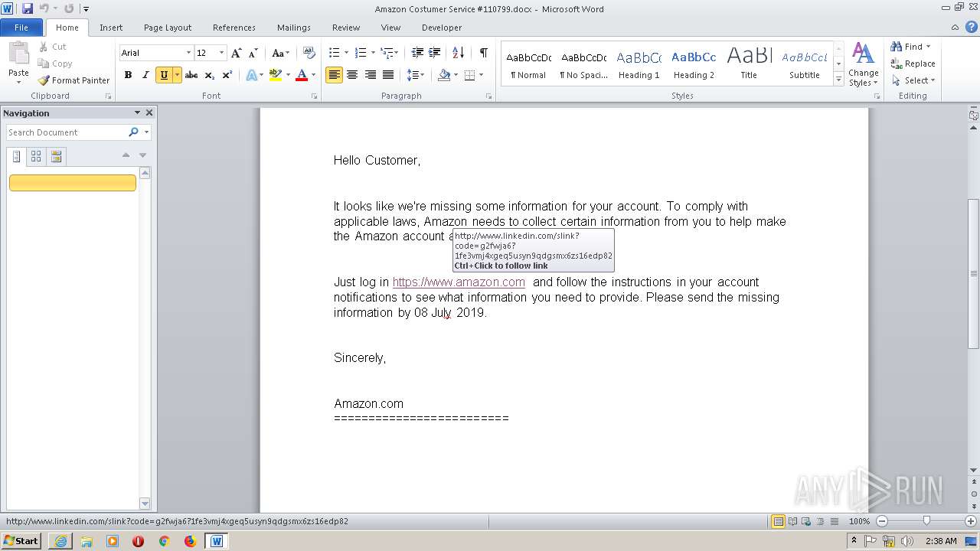Toggle Underline formatting

pos(163,75)
